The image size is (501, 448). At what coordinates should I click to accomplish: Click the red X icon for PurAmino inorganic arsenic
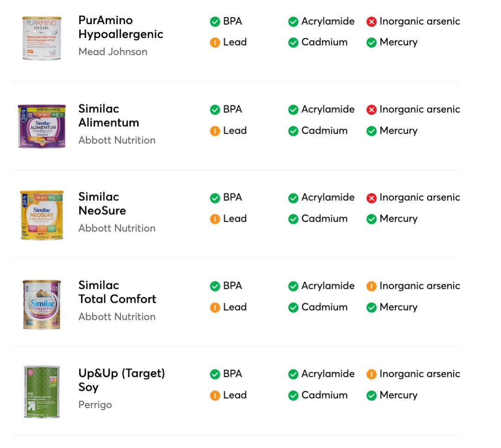371,21
